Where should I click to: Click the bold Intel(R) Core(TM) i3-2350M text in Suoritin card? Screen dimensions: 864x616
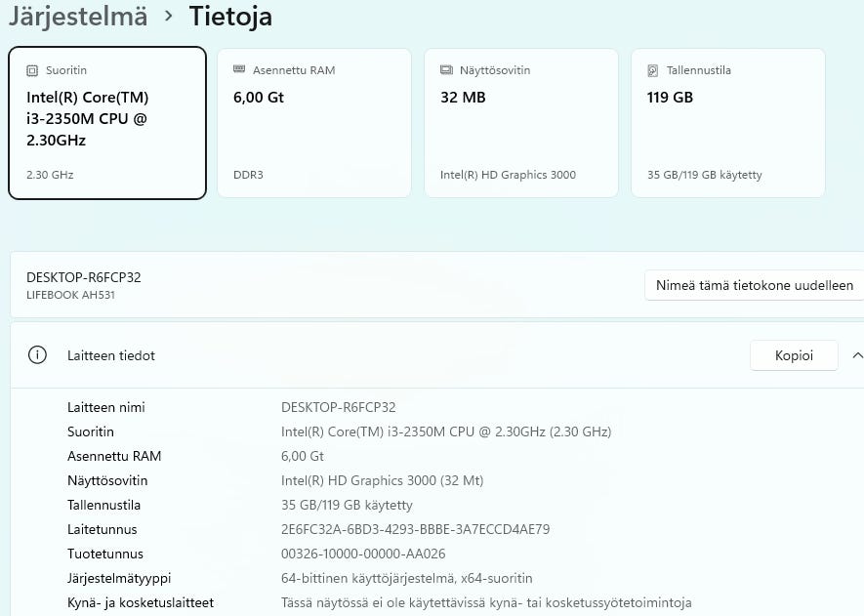(x=88, y=118)
